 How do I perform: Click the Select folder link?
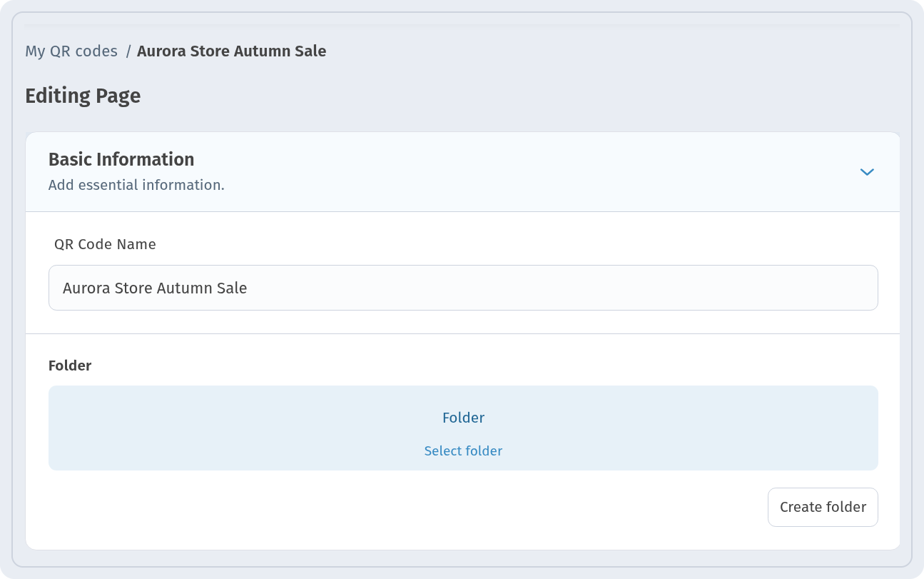463,451
